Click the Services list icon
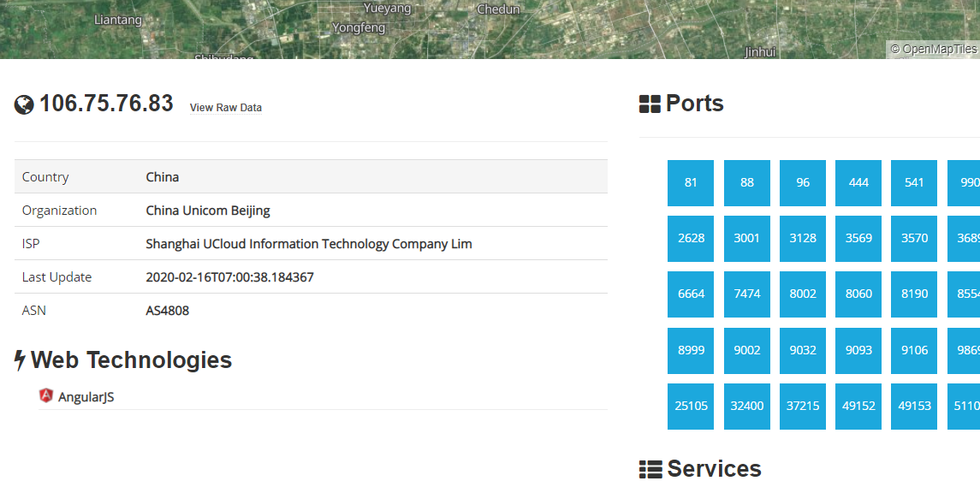Image resolution: width=980 pixels, height=487 pixels. 650,470
